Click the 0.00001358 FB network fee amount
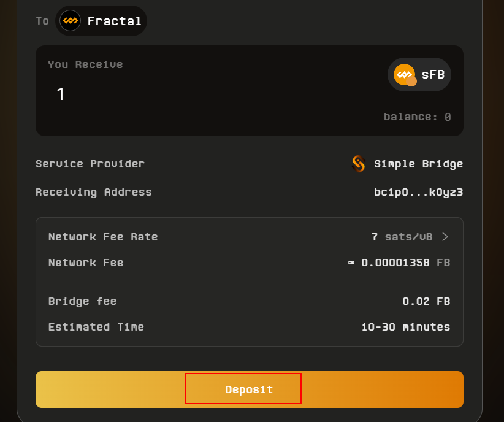 [x=399, y=263]
